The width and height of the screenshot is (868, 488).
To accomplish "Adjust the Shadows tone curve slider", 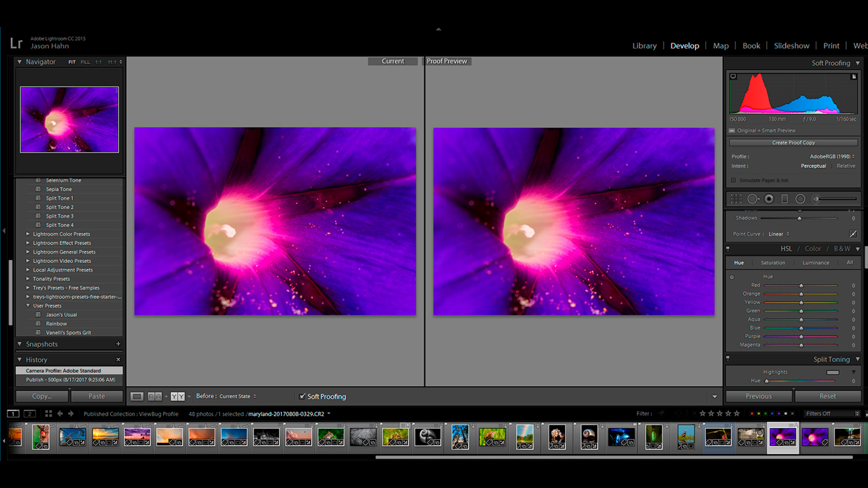I will point(799,218).
